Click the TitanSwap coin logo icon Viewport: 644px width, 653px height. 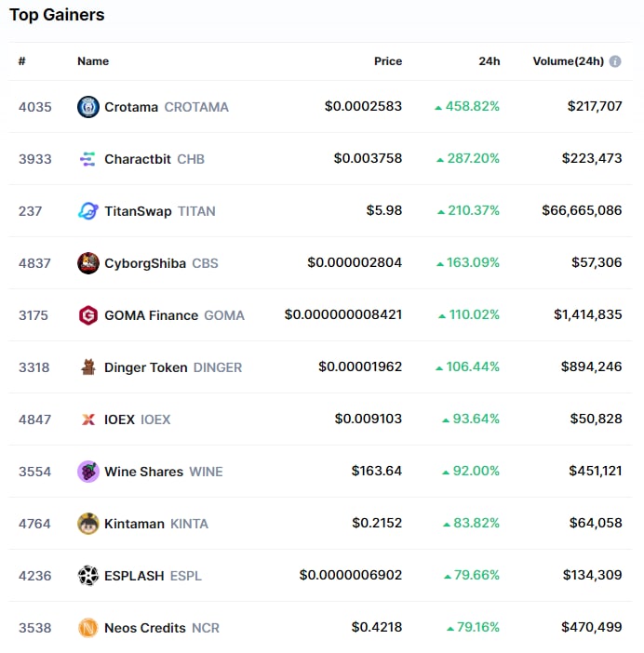(x=87, y=211)
